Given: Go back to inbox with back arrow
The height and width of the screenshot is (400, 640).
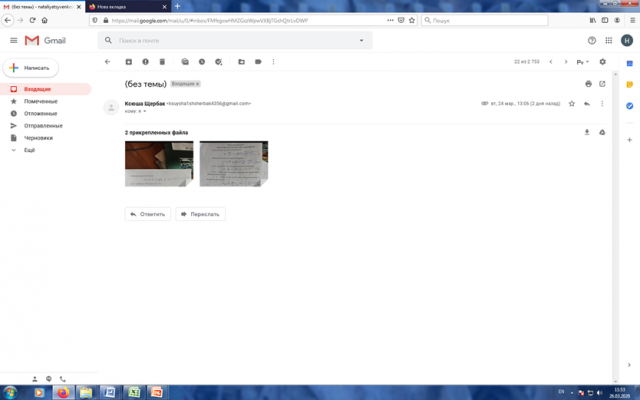Looking at the screenshot, I should coord(108,62).
